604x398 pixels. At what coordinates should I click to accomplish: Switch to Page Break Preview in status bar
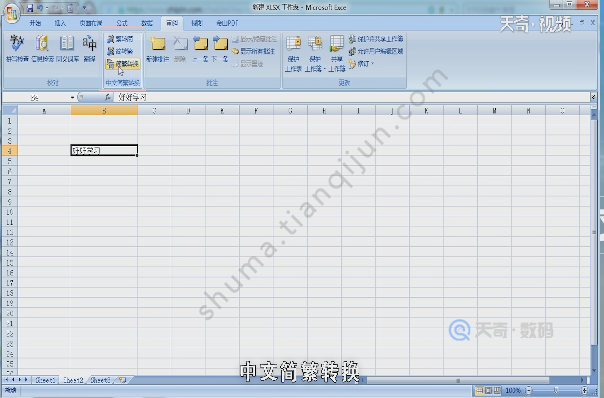pyautogui.click(x=497, y=391)
